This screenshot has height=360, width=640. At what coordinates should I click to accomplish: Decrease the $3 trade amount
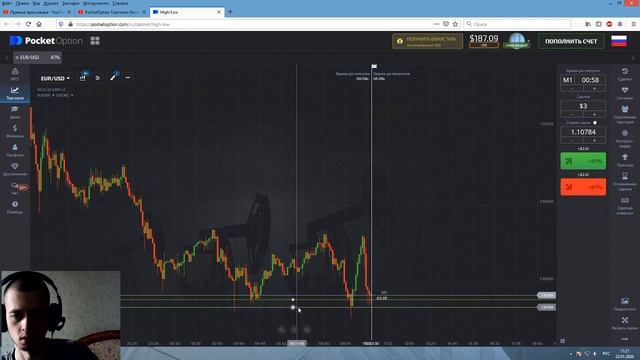click(x=572, y=114)
